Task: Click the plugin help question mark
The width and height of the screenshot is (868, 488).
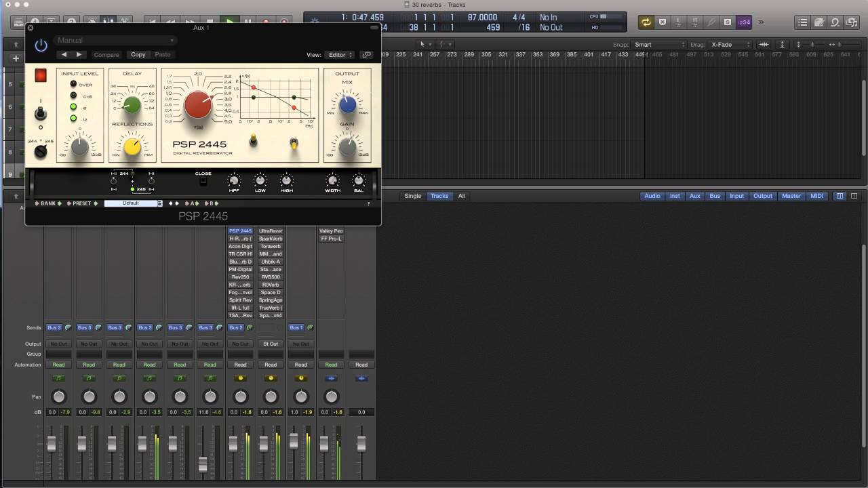Action: 369,204
